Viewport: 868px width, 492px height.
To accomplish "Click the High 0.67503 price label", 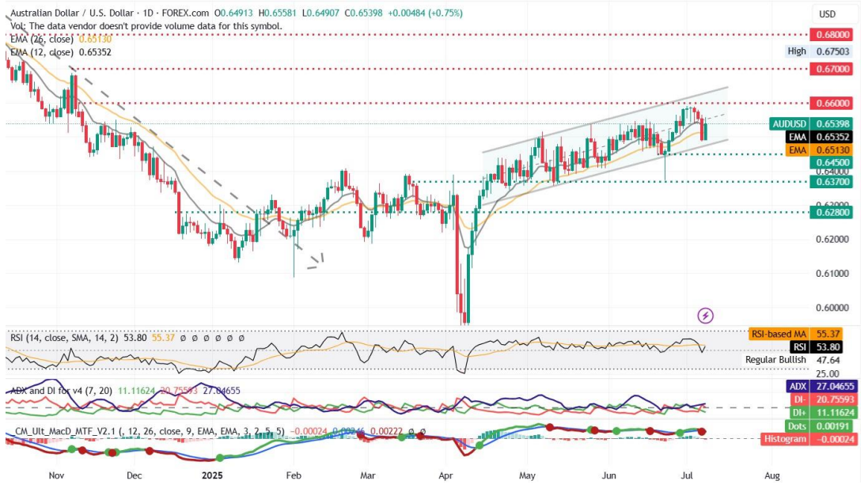I will click(x=818, y=51).
